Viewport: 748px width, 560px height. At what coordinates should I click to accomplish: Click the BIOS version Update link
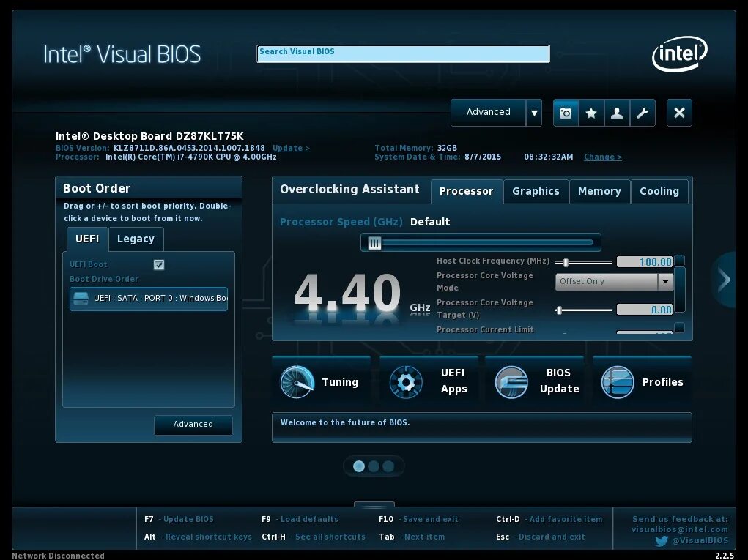[291, 148]
